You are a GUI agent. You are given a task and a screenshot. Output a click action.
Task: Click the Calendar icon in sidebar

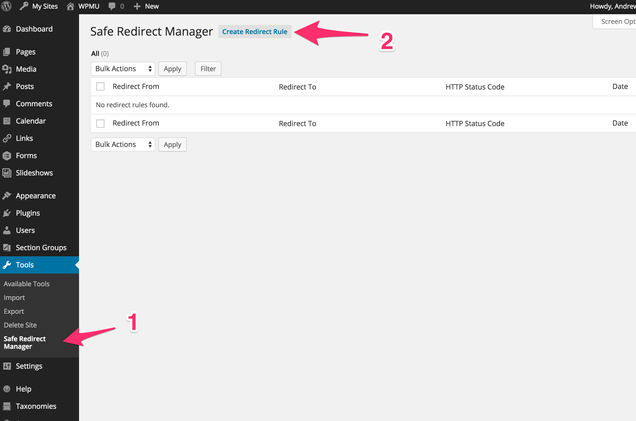click(x=6, y=121)
